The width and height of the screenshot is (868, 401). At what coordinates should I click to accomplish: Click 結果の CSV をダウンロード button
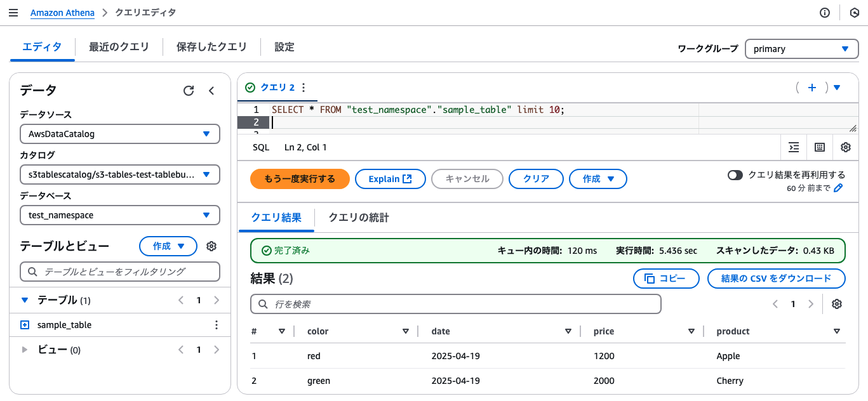coord(775,279)
